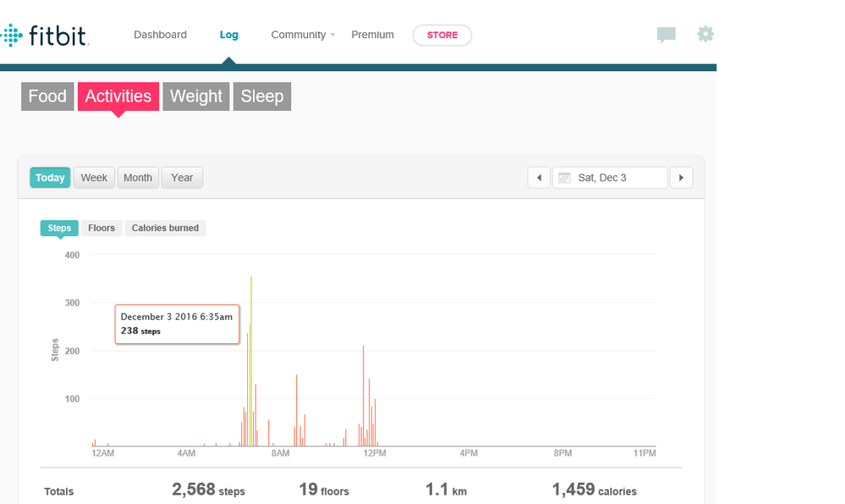
Task: Select the Activities tab
Action: (118, 96)
